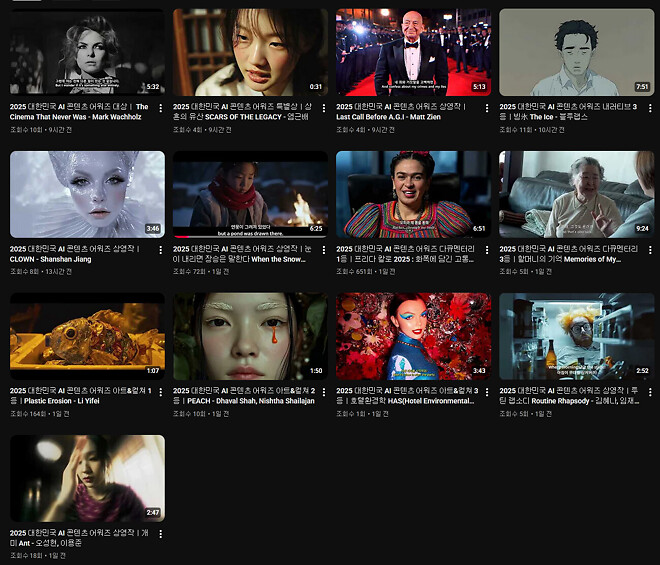Play the Plastic Erosion golden fish thumbnail
The image size is (660, 565).
88,336
